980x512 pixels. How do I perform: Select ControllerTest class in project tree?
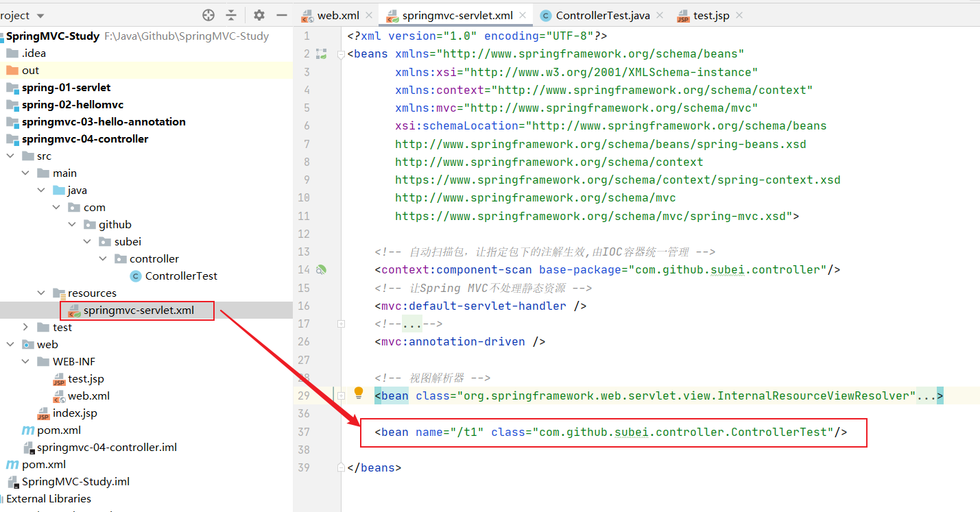click(181, 276)
